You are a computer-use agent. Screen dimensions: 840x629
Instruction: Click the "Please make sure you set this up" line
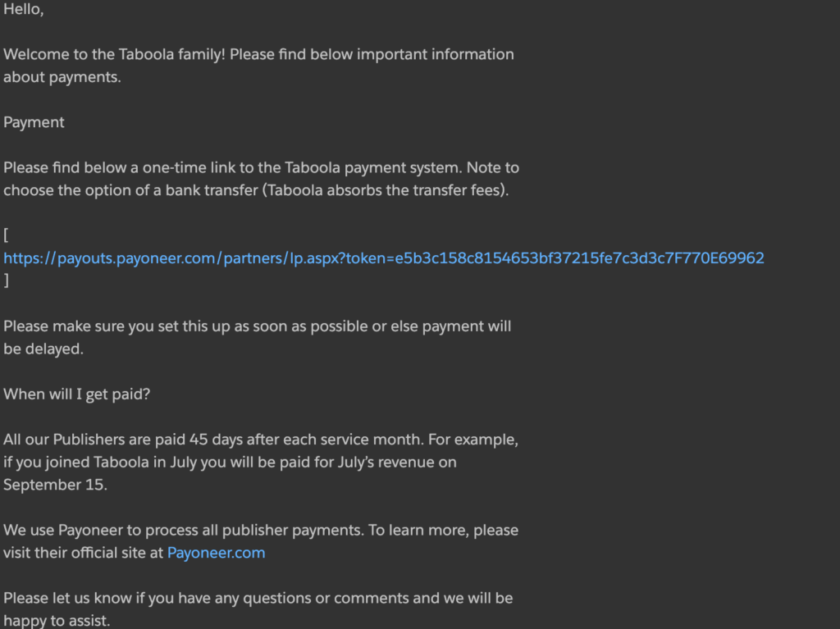click(x=257, y=326)
